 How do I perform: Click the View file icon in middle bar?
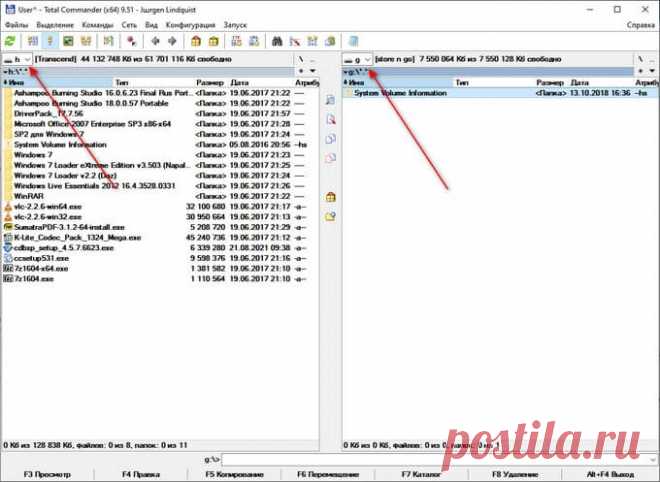coord(330,100)
